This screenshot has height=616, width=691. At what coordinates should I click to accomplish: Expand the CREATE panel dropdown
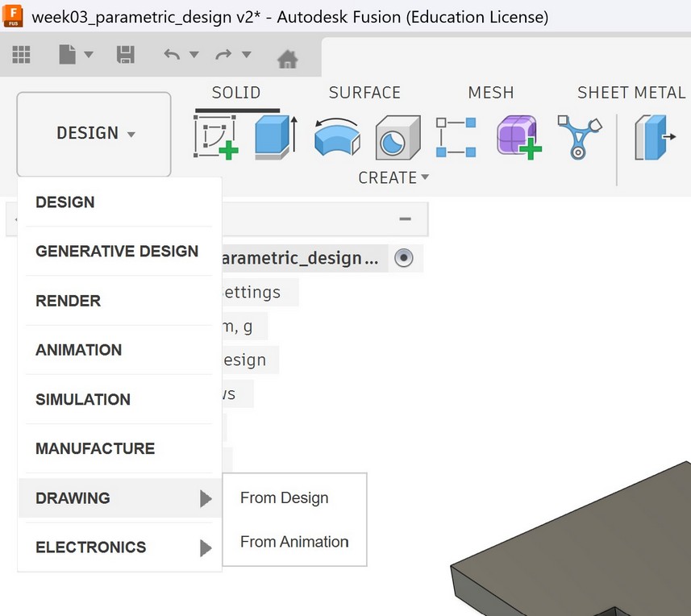393,177
